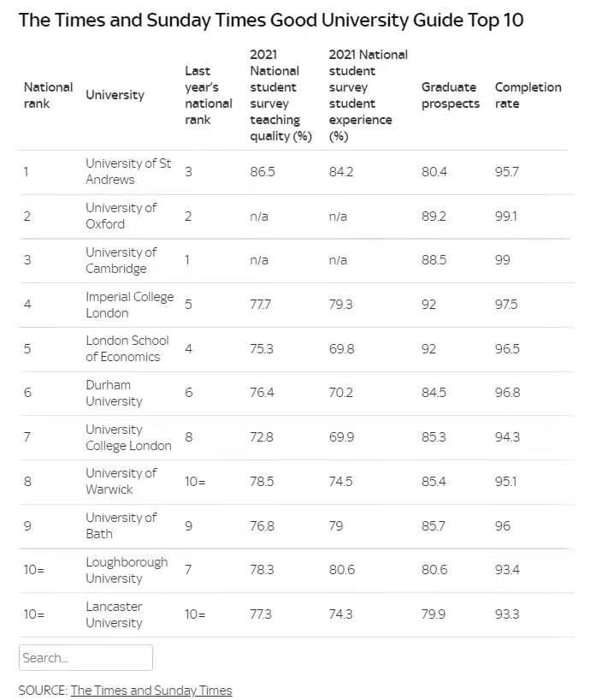Viewport: 602px width, 700px height.
Task: Click Last year's national rank header
Action: [x=209, y=95]
